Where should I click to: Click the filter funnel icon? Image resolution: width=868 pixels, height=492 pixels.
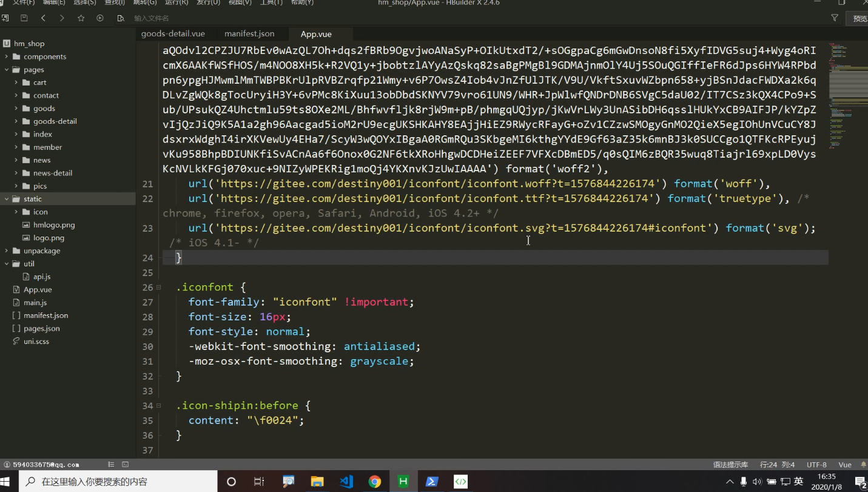tap(835, 18)
